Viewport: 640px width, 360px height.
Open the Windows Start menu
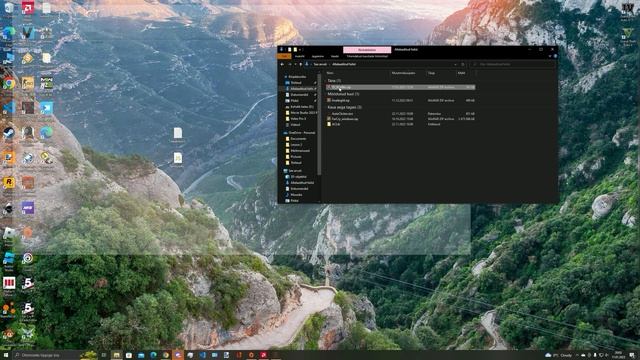click(6, 355)
